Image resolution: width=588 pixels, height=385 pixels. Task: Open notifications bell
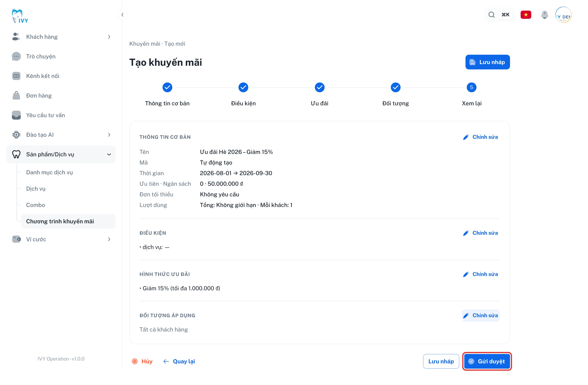point(545,14)
